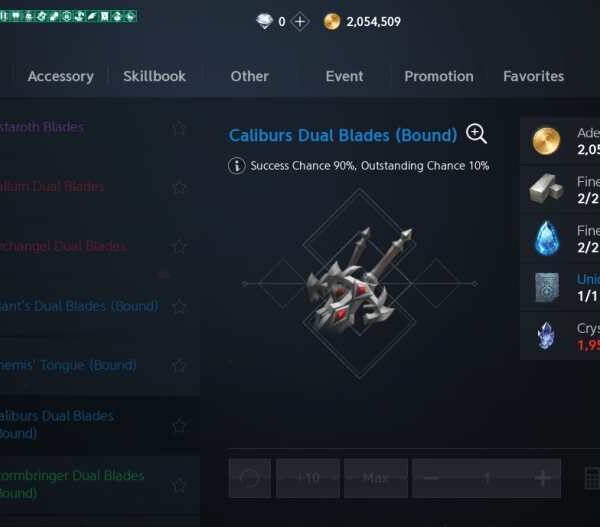
Task: Open the Promotion tab
Action: pos(439,76)
